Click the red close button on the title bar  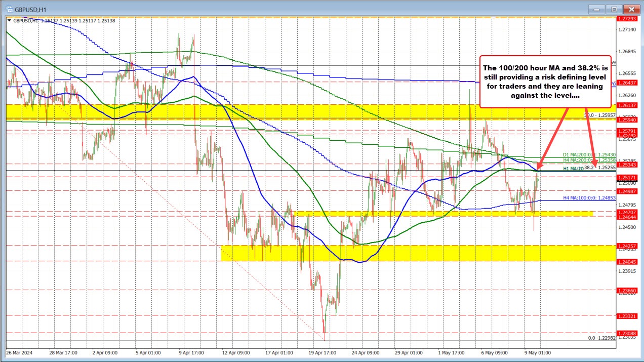pos(631,9)
